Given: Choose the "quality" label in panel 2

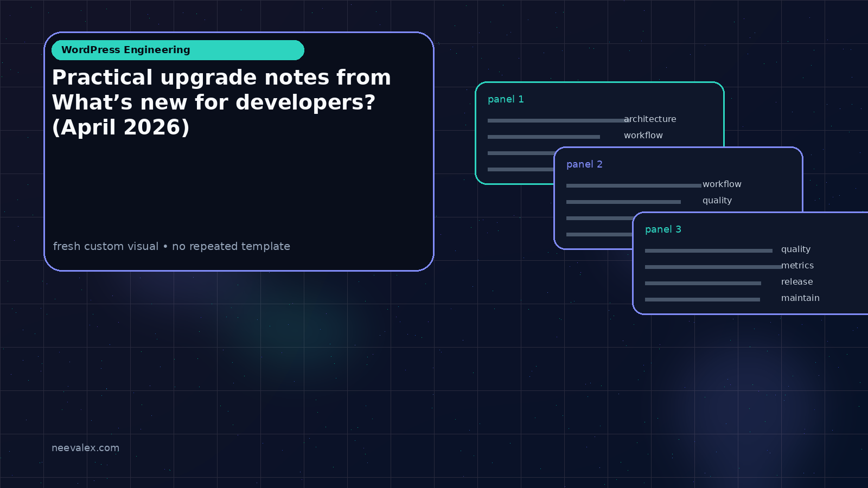Looking at the screenshot, I should coord(717,201).
